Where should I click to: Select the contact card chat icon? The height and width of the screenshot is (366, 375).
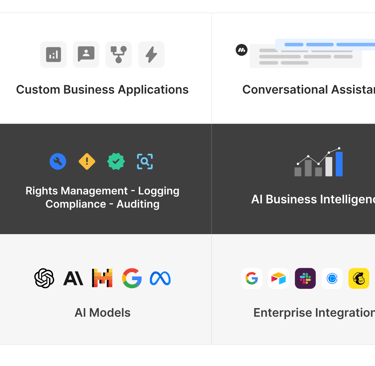point(86,55)
